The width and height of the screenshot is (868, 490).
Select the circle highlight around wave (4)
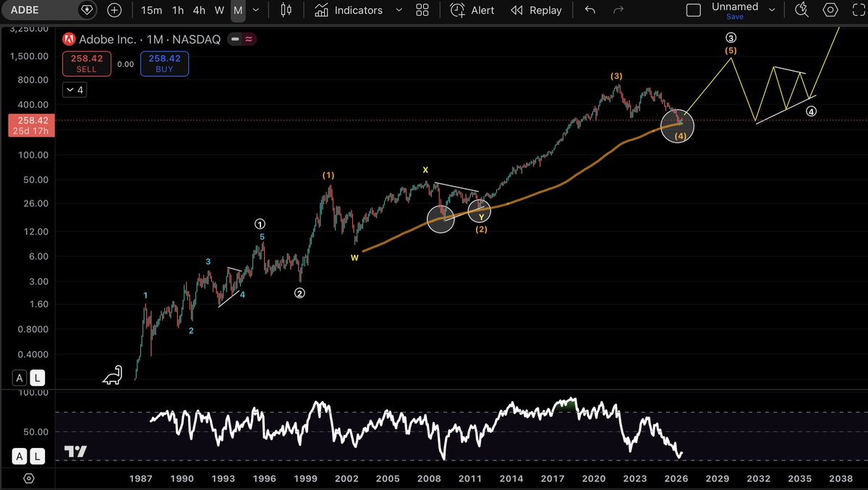click(x=678, y=124)
